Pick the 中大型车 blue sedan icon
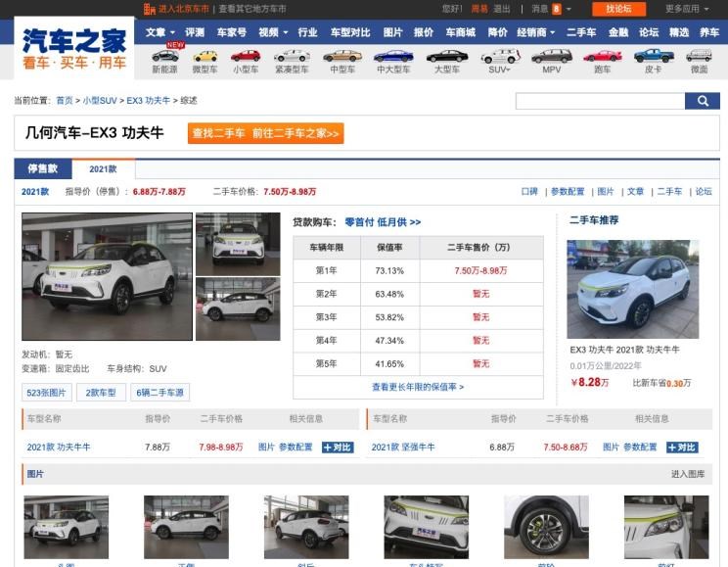The height and width of the screenshot is (567, 728). (x=393, y=57)
